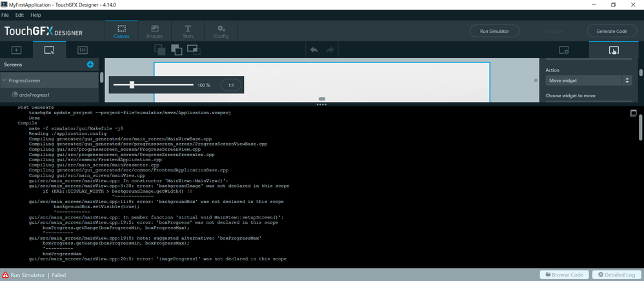Click the 'Failed' status text

pyautogui.click(x=59, y=275)
